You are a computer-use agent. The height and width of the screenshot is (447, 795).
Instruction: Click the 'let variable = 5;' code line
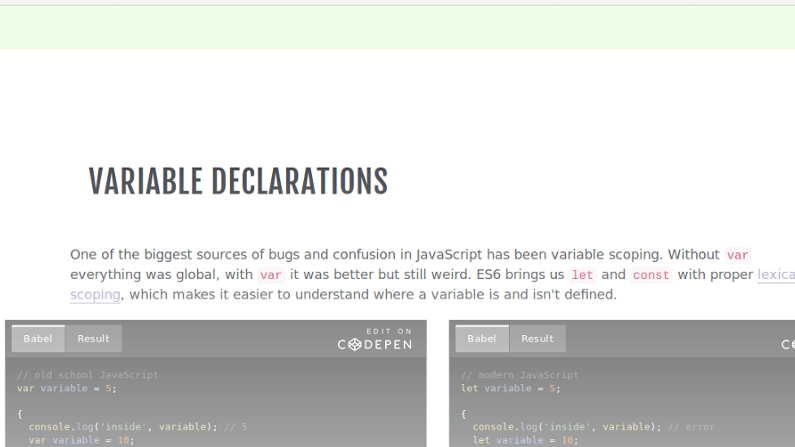[511, 388]
